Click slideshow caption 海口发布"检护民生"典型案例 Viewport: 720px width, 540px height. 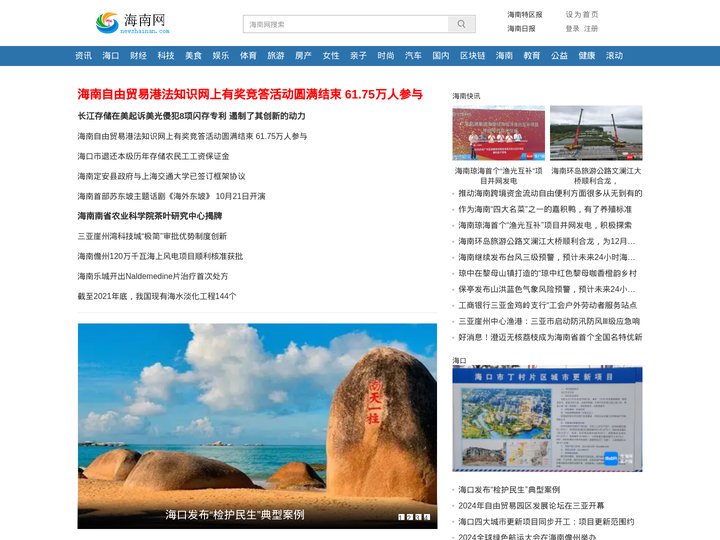[x=235, y=515]
